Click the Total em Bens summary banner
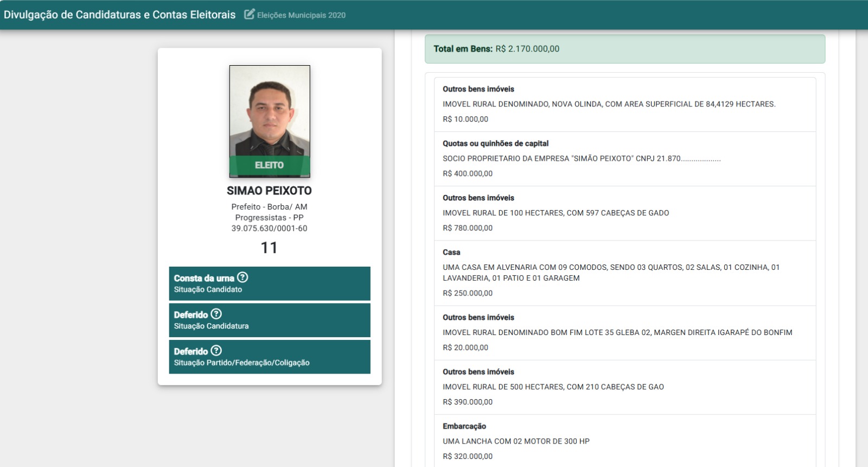868x467 pixels. pyautogui.click(x=625, y=49)
